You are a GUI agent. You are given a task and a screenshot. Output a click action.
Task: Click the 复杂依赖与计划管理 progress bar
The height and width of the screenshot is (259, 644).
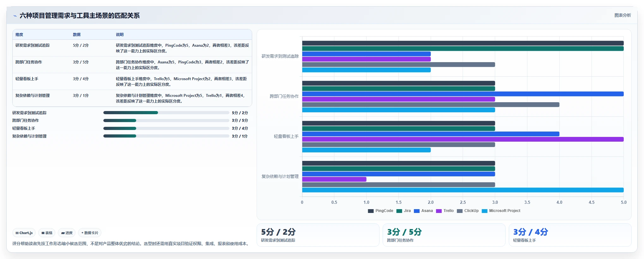[x=166, y=136]
